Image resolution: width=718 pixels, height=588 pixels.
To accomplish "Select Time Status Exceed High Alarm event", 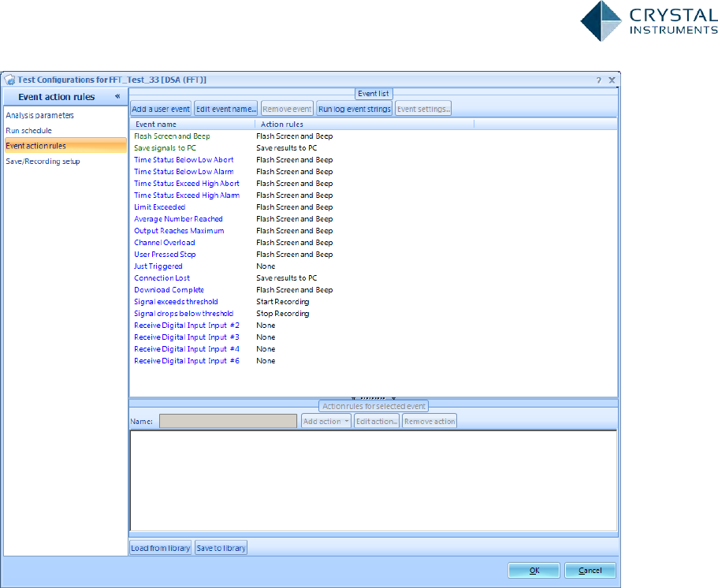I will [186, 195].
